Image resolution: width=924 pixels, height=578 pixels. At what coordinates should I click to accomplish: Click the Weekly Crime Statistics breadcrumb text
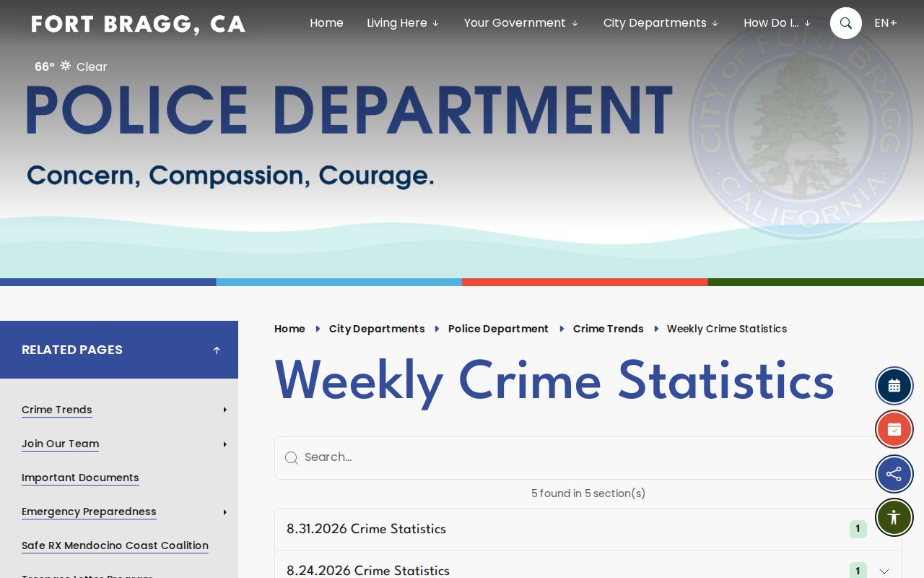(727, 329)
